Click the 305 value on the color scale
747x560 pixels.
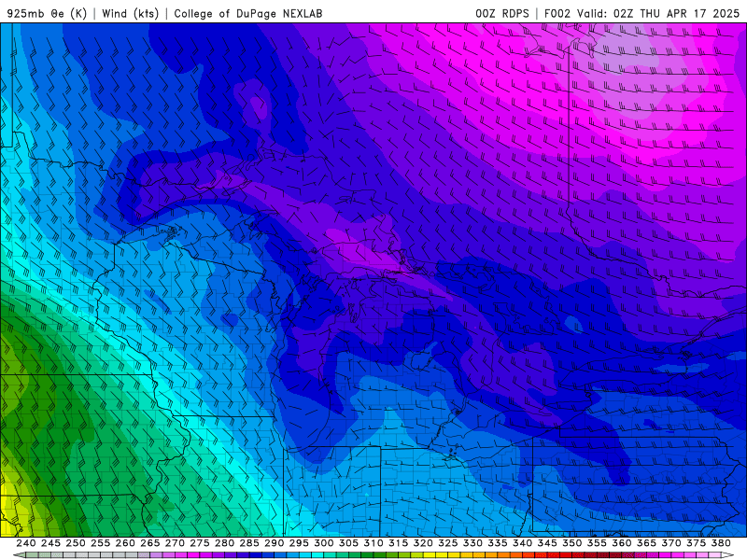(x=348, y=543)
